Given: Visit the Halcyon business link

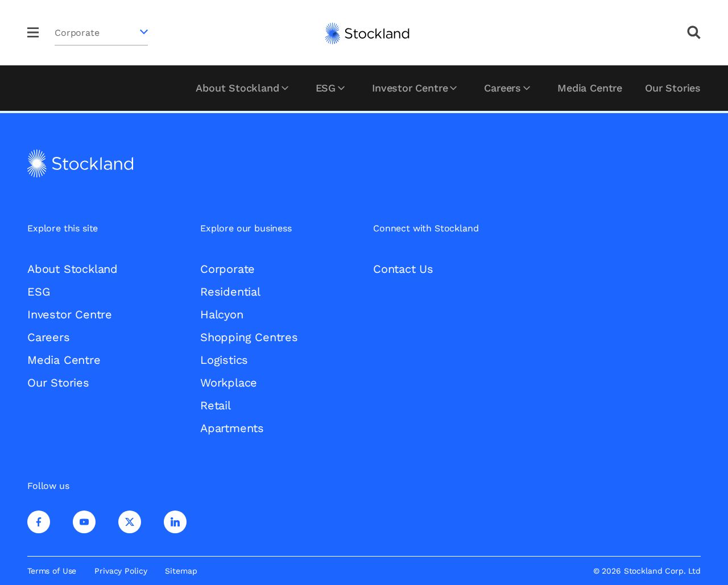Looking at the screenshot, I should click(222, 314).
